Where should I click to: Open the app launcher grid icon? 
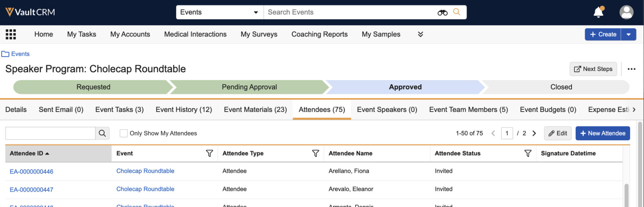(x=11, y=34)
